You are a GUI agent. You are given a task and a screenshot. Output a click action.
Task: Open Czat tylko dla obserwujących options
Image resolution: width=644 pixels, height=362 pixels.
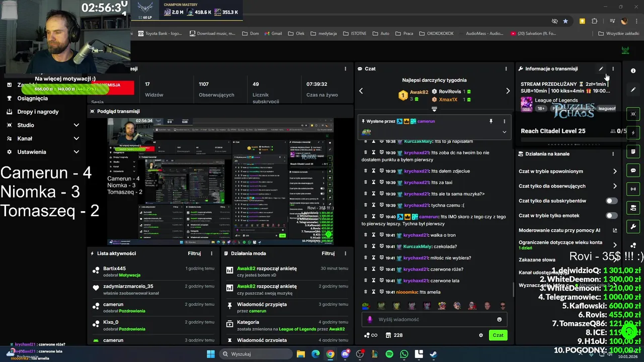pos(615,186)
